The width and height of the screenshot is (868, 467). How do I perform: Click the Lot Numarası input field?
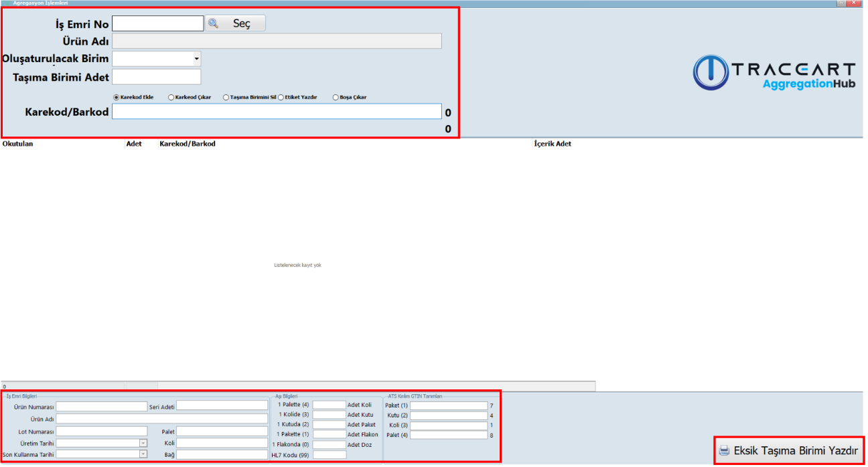click(x=101, y=432)
